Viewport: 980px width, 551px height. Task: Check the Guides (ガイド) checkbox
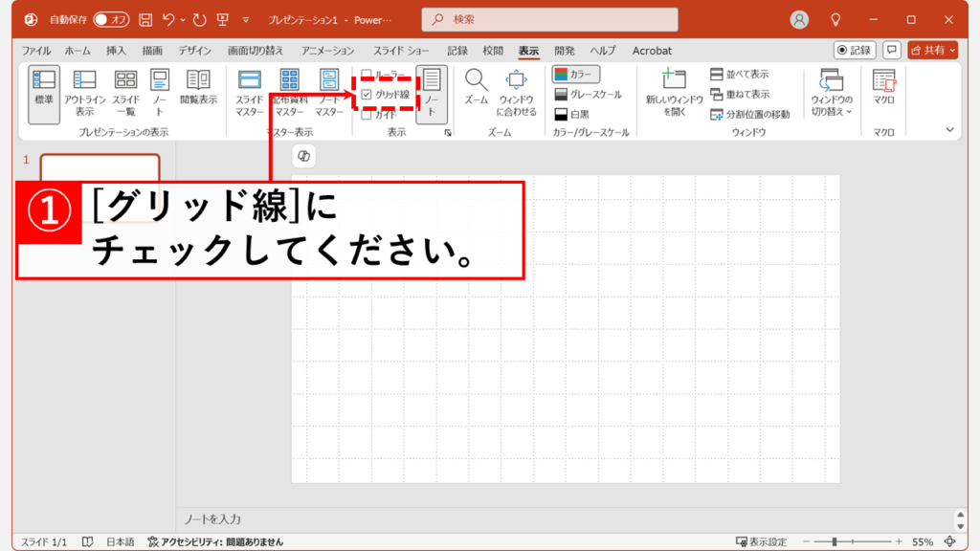click(367, 115)
